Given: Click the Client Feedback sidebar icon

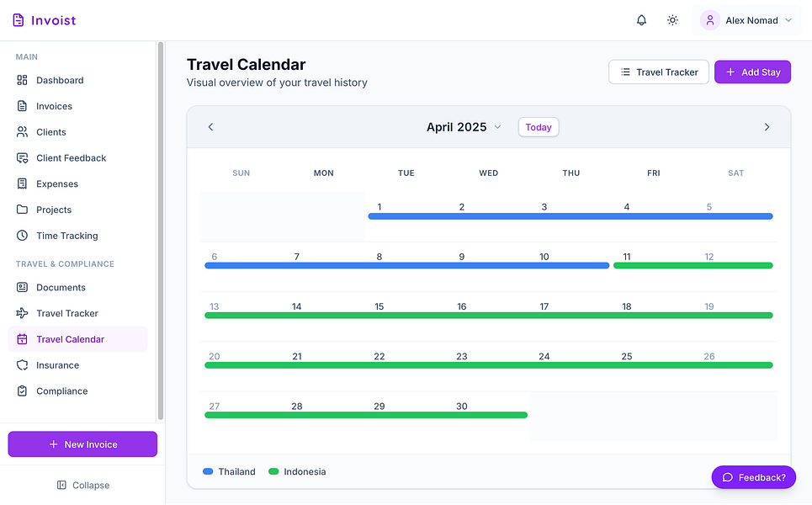Looking at the screenshot, I should click(x=22, y=158).
